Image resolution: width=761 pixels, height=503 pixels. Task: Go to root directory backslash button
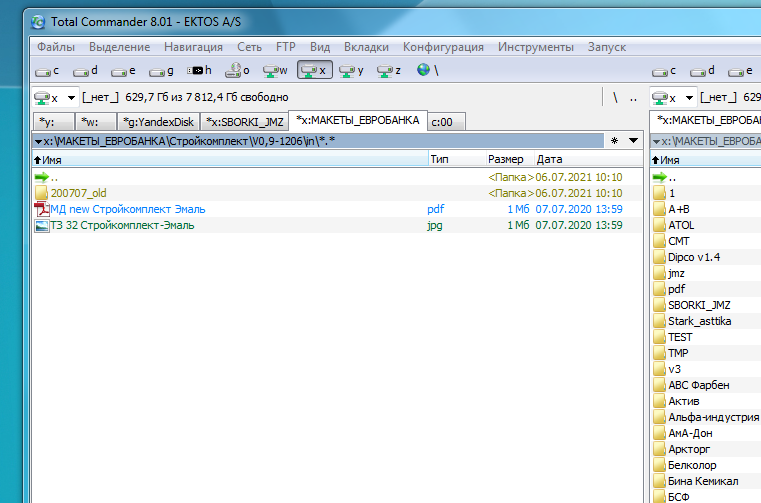pos(615,98)
